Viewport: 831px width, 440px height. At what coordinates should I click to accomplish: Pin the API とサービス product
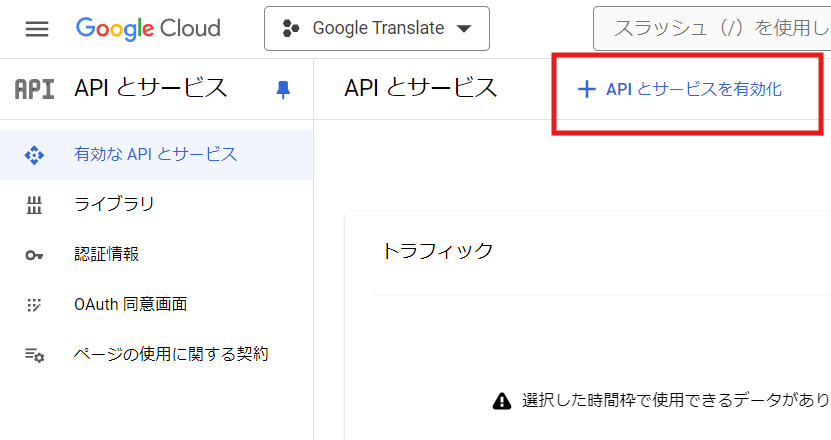(x=283, y=89)
